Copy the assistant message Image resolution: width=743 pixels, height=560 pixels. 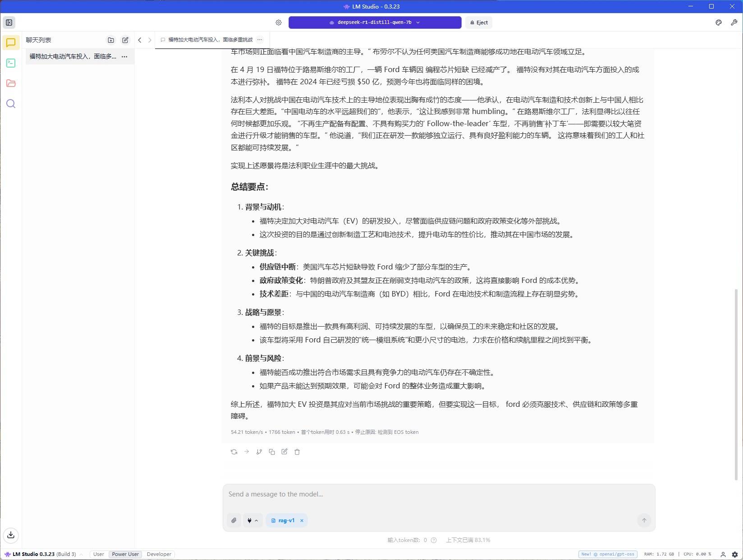pyautogui.click(x=272, y=452)
